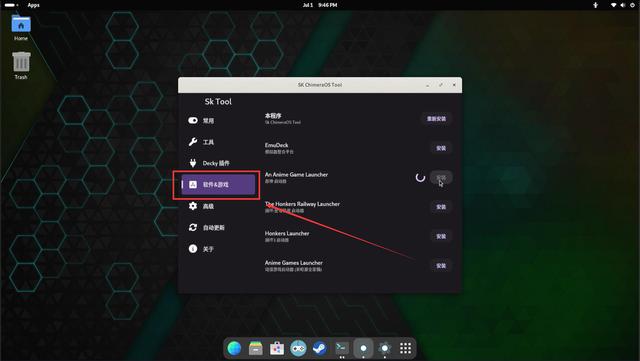This screenshot has width=640, height=361.
Task: Launch the gamepad app from the dock
Action: pos(298,348)
